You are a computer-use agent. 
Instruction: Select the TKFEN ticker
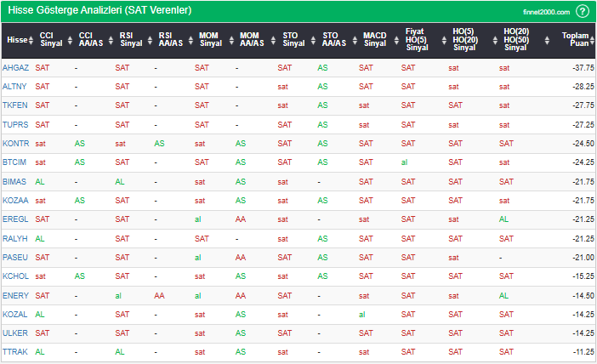(14, 105)
